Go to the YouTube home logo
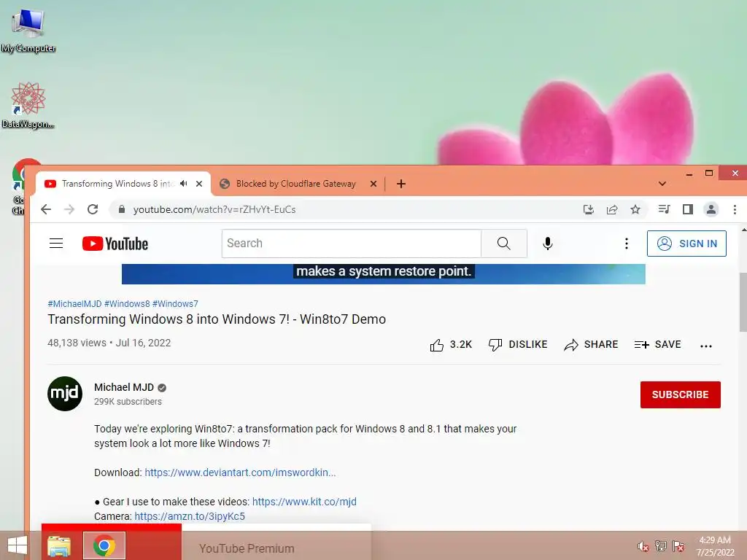The image size is (747, 560). [115, 244]
